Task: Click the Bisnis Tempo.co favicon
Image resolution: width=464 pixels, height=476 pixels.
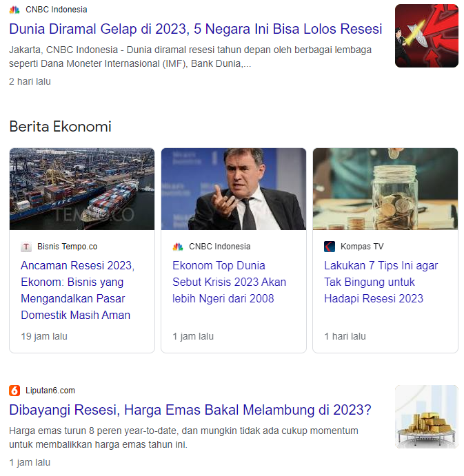Action: click(x=26, y=247)
